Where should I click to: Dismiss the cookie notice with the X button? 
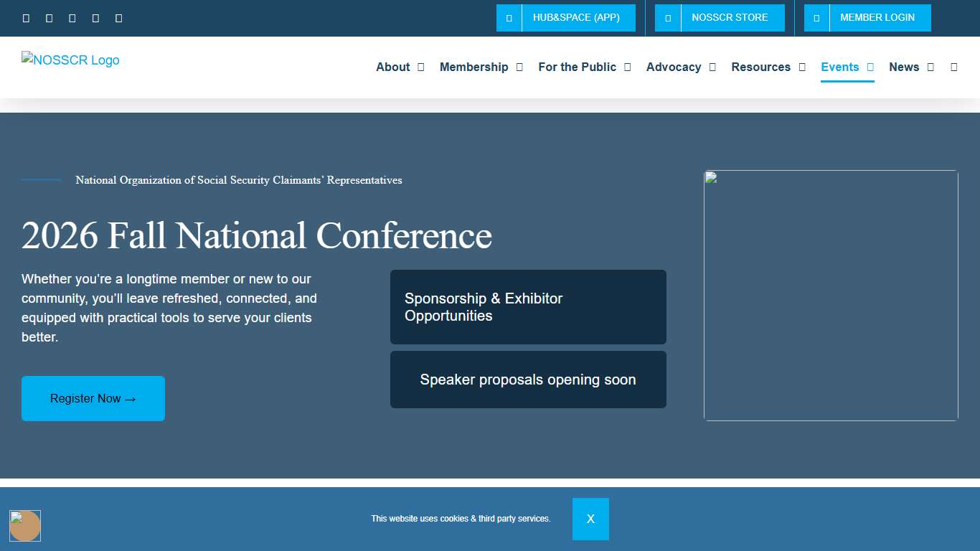pyautogui.click(x=590, y=519)
